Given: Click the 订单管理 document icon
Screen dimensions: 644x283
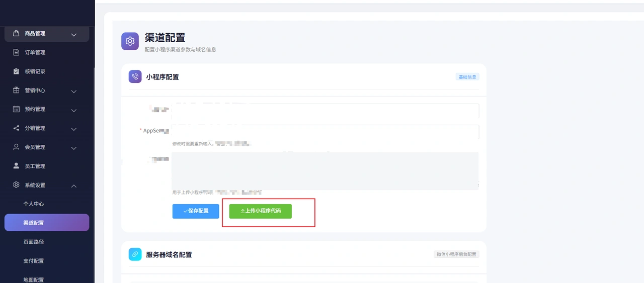Looking at the screenshot, I should [x=16, y=52].
